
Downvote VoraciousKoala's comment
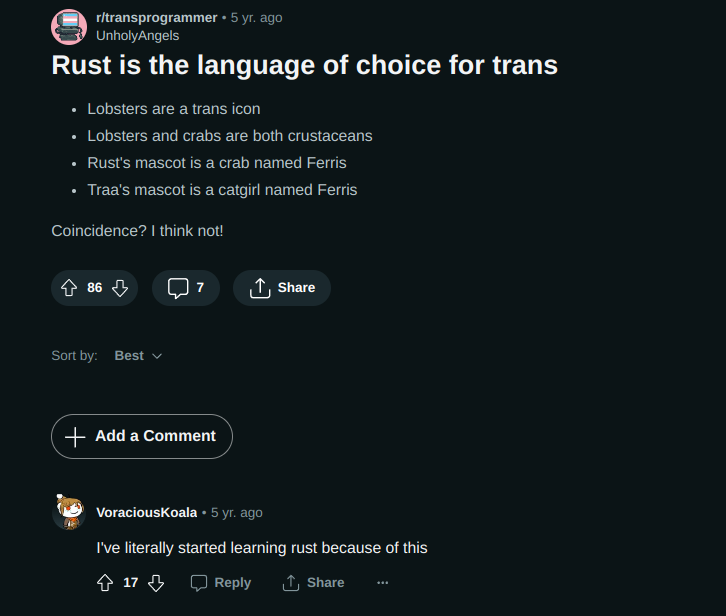(156, 583)
